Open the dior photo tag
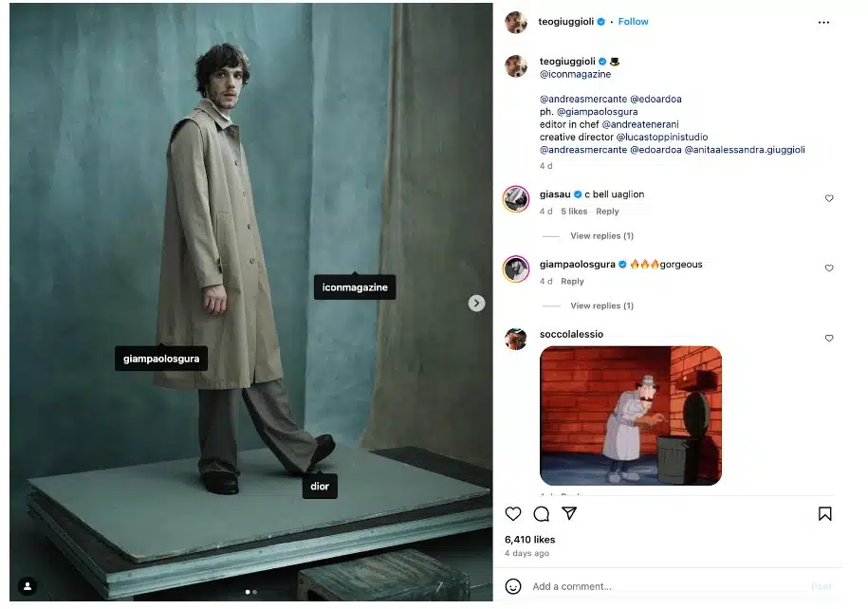This screenshot has height=609, width=868. click(320, 486)
